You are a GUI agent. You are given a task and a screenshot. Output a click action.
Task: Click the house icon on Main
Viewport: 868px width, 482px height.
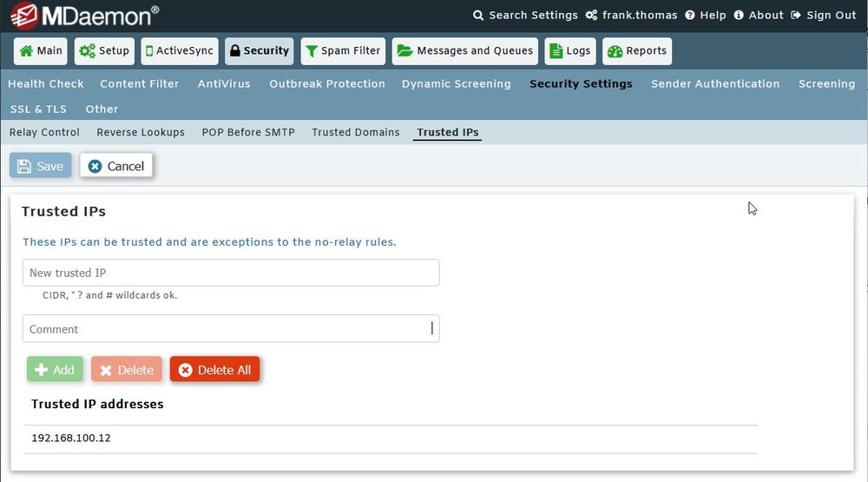[26, 51]
